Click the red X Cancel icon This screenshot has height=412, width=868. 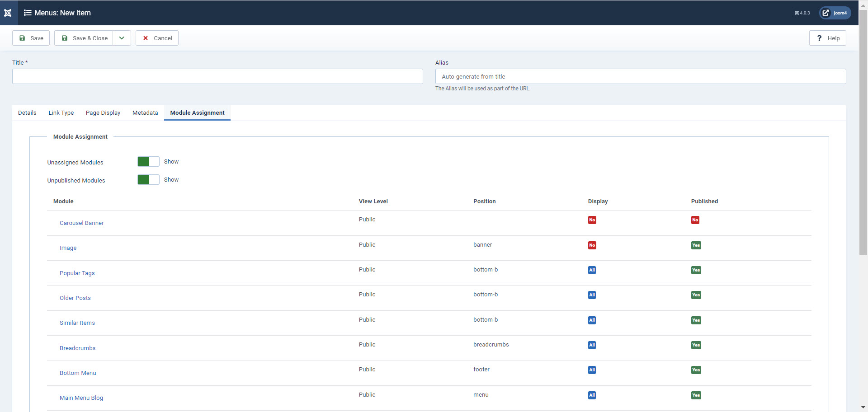[x=145, y=38]
